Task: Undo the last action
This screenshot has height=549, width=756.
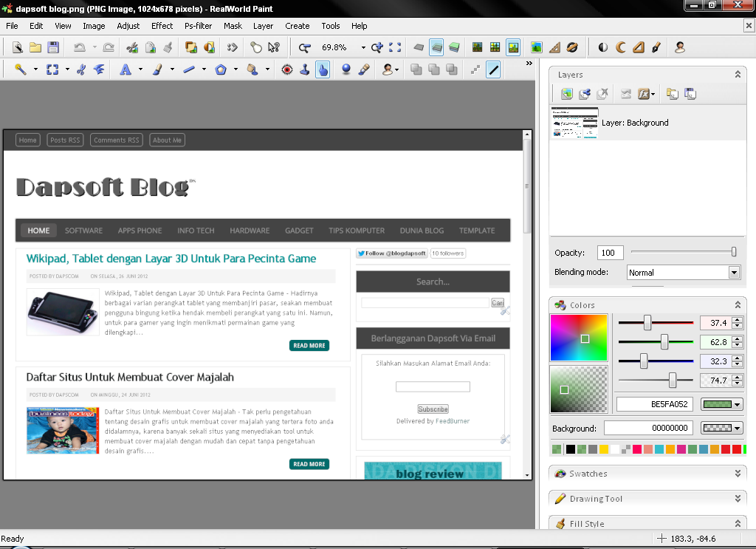Action: coord(79,47)
